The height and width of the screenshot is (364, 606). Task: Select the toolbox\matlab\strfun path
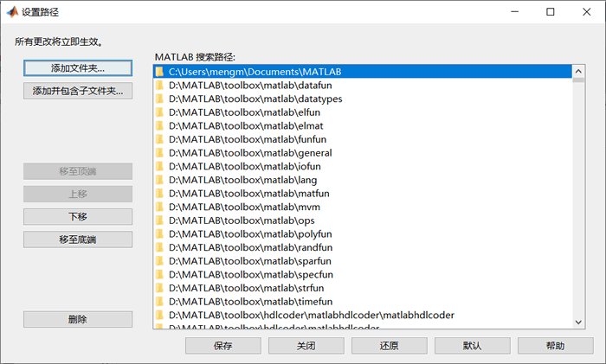coord(363,288)
